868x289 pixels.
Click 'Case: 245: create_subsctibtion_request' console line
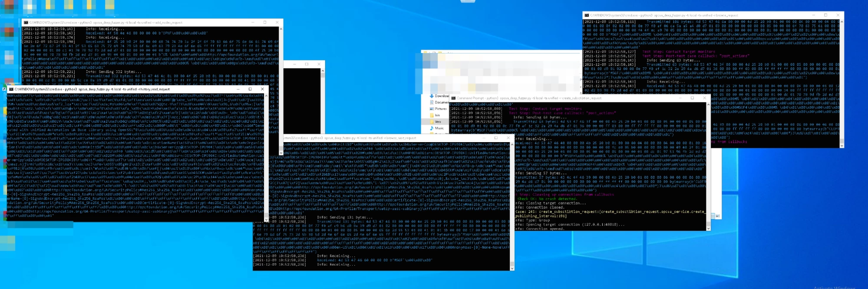pos(610,212)
